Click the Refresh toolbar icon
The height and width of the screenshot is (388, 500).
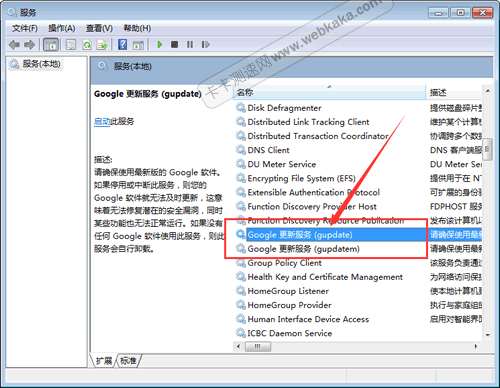(x=87, y=44)
